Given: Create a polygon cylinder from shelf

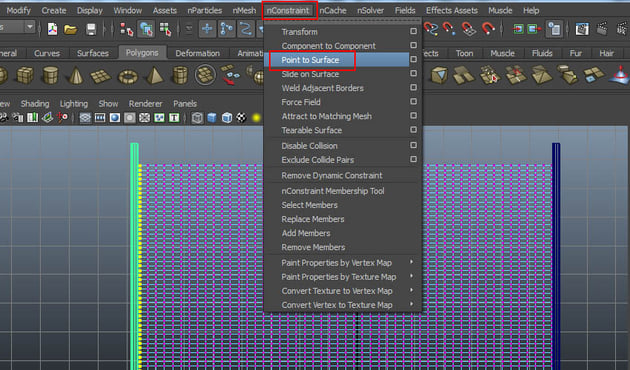Looking at the screenshot, I should click(50, 76).
